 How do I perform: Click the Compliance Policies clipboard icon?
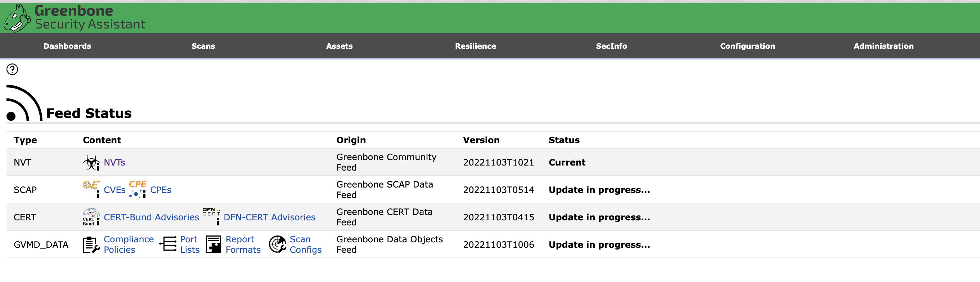click(x=91, y=244)
